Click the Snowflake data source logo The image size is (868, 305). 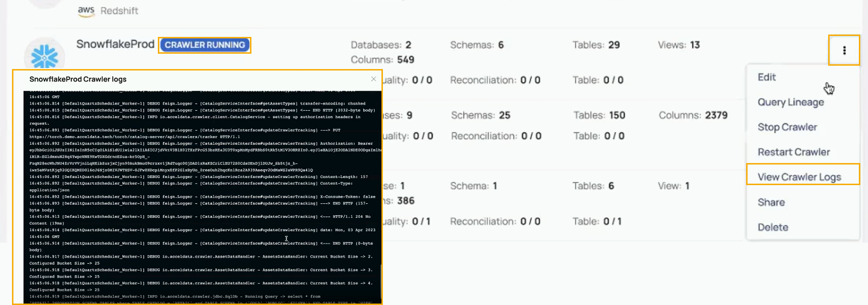tap(45, 56)
